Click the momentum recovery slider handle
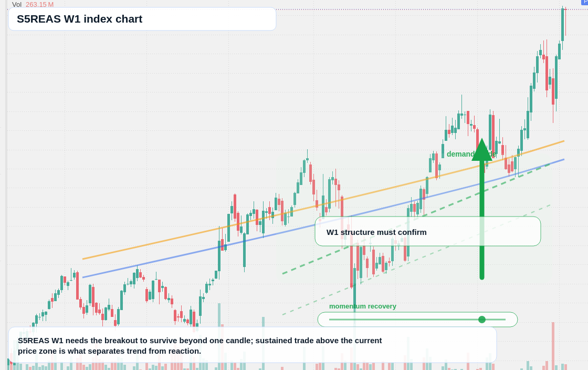Screen dimensions: 588x370 (482, 320)
